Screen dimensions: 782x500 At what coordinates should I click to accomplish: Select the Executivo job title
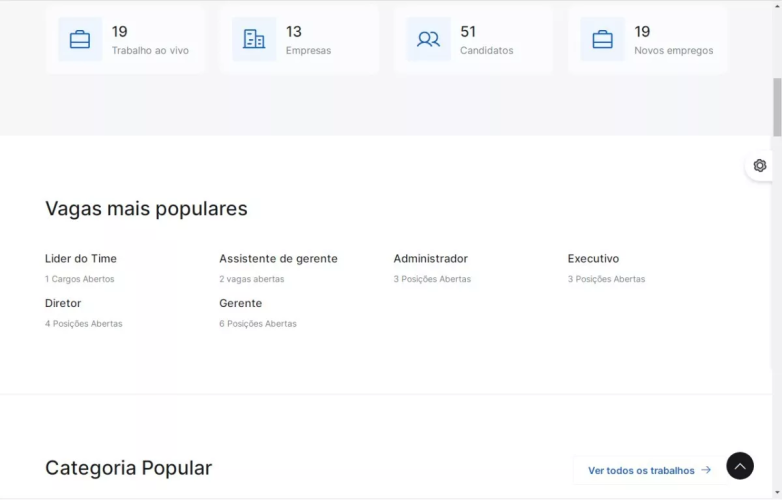(x=593, y=259)
